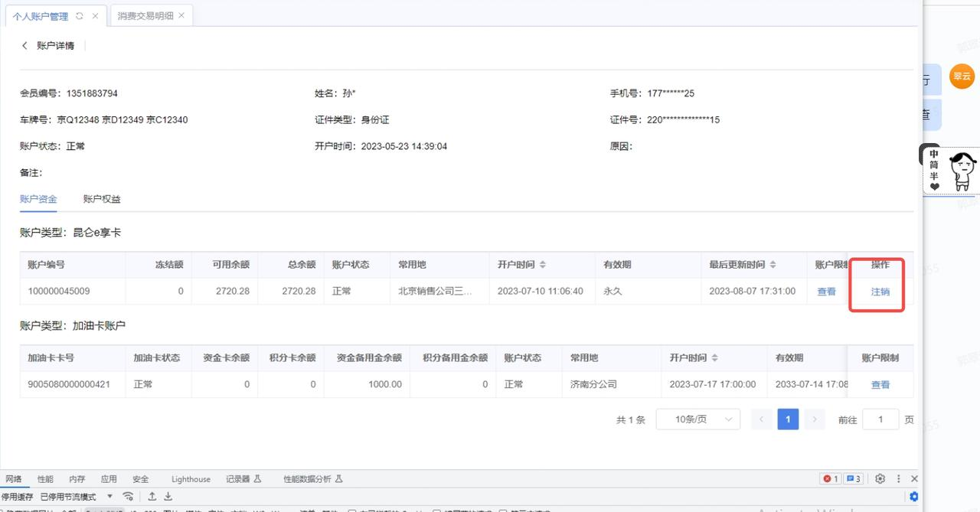
Task: Close the 消费交易明细 tab
Action: [181, 16]
